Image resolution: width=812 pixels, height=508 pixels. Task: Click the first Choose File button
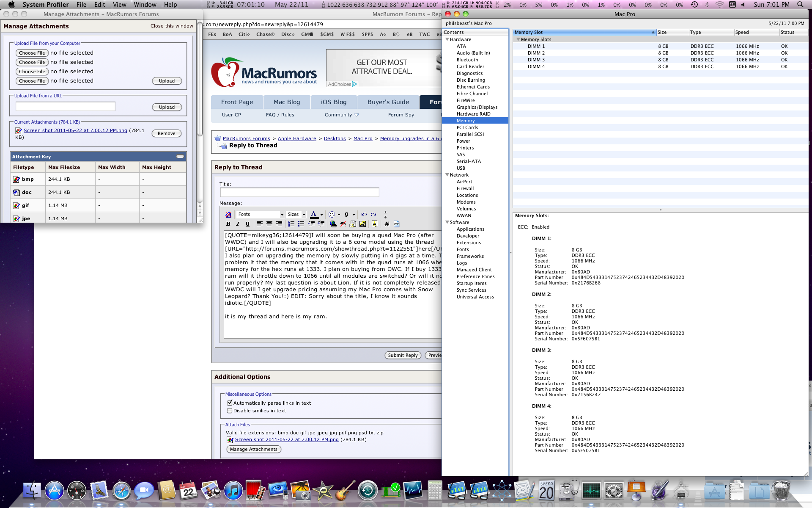click(x=32, y=53)
